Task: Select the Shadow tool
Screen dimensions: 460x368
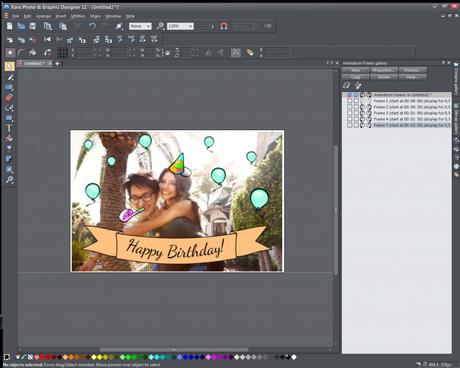Action: 9,159
